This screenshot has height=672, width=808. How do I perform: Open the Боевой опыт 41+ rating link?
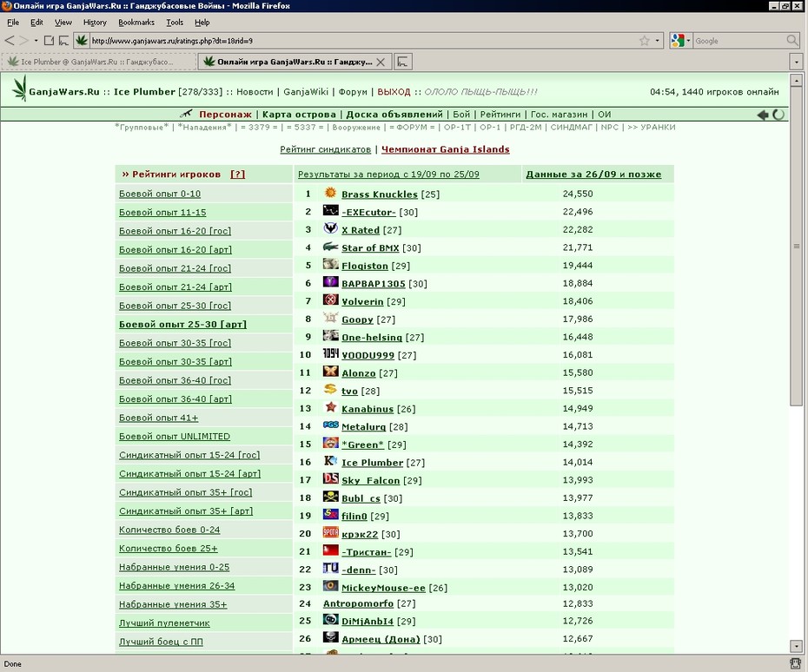(159, 418)
